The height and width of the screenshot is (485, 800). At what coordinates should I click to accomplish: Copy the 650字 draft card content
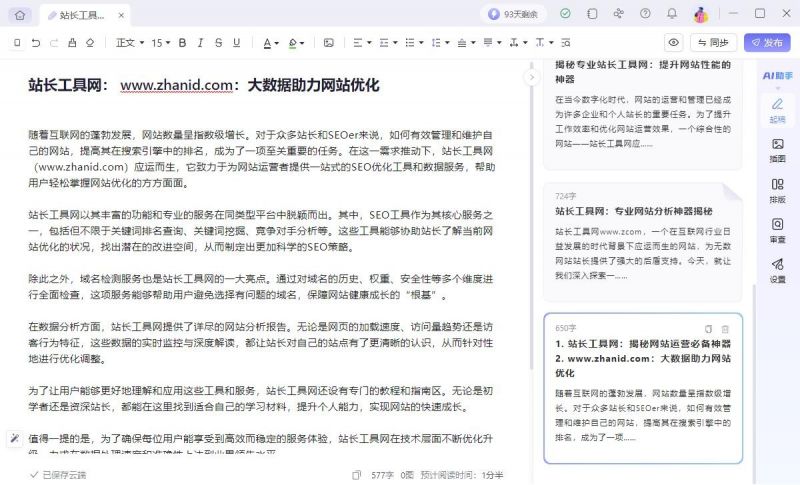click(708, 329)
